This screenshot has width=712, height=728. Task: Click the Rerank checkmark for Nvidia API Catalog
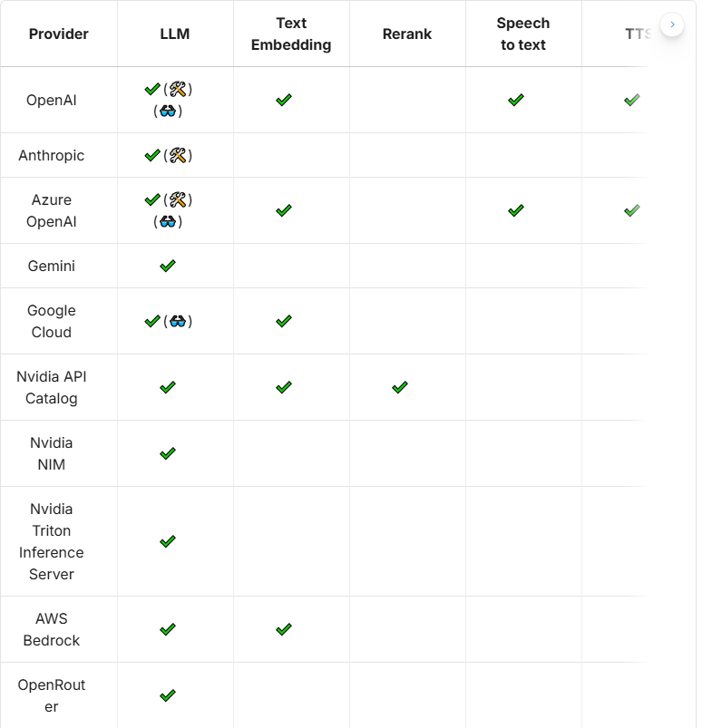400,387
